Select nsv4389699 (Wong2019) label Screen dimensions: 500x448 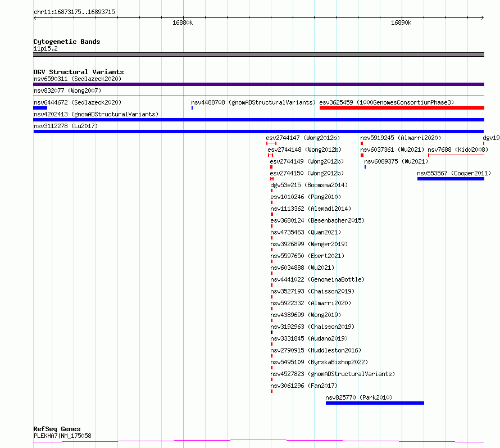point(306,315)
